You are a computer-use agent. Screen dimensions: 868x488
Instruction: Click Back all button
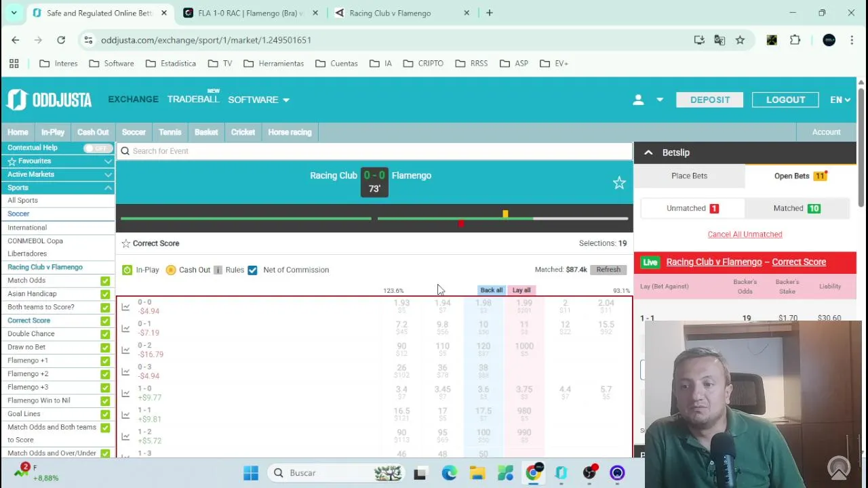(491, 290)
